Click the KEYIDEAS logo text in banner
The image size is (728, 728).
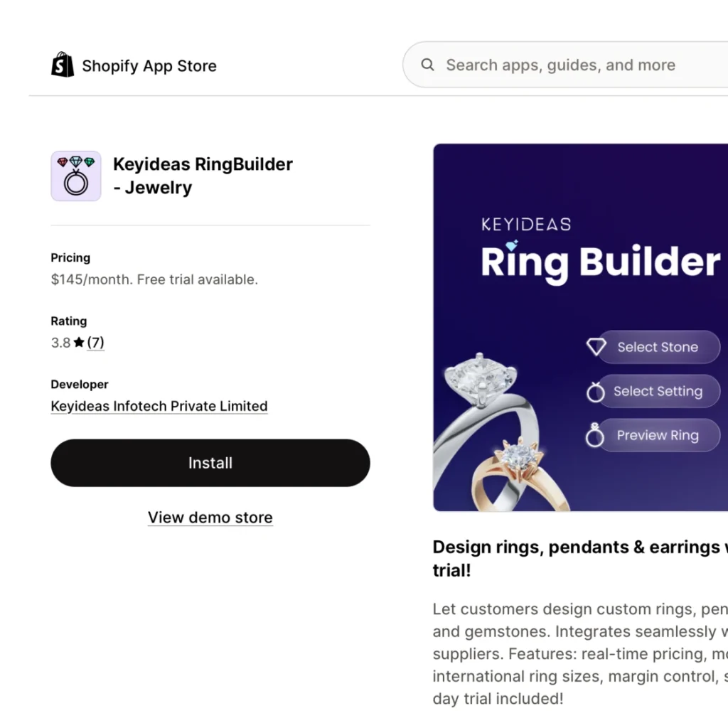click(526, 225)
